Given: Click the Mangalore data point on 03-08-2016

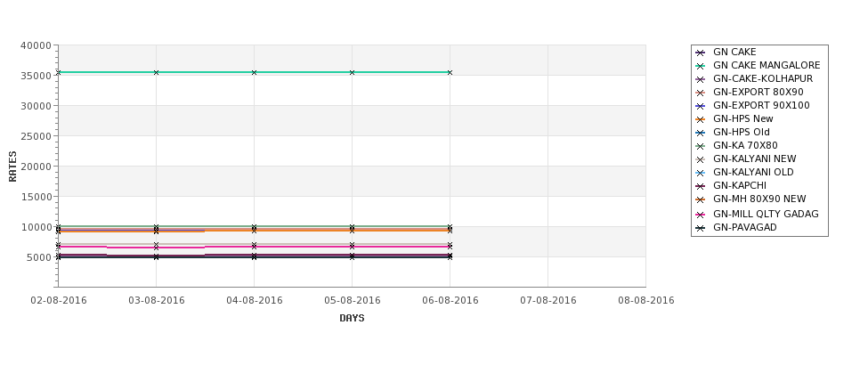Looking at the screenshot, I should coord(156,72).
